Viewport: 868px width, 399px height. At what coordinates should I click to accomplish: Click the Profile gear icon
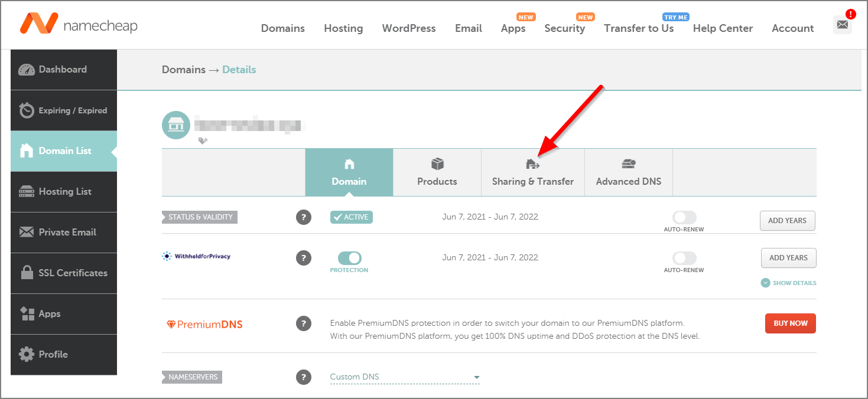coord(27,354)
